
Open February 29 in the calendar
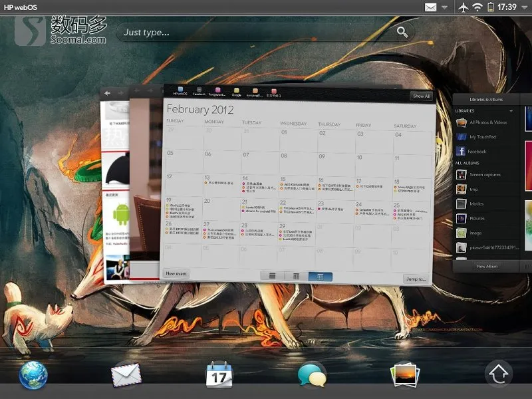(x=297, y=233)
